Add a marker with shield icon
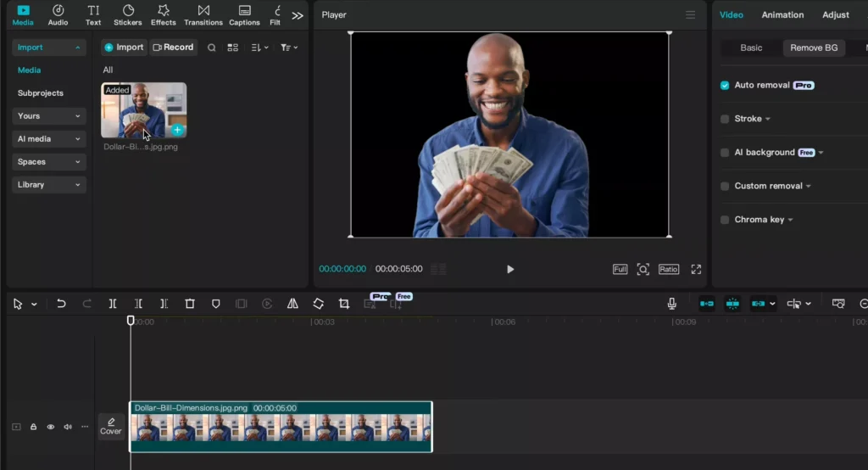Image resolution: width=868 pixels, height=470 pixels. [x=216, y=304]
